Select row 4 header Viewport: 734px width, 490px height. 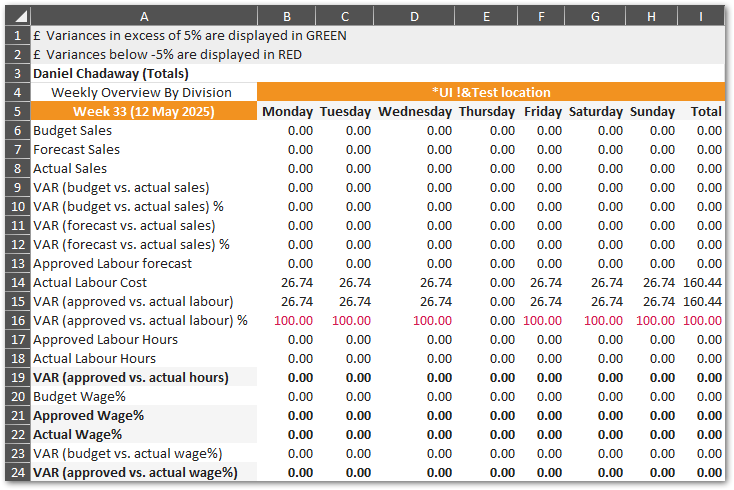tap(17, 92)
